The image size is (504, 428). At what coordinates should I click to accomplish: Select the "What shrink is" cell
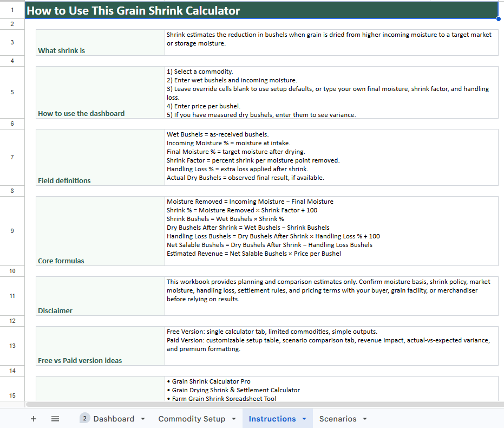pyautogui.click(x=100, y=42)
